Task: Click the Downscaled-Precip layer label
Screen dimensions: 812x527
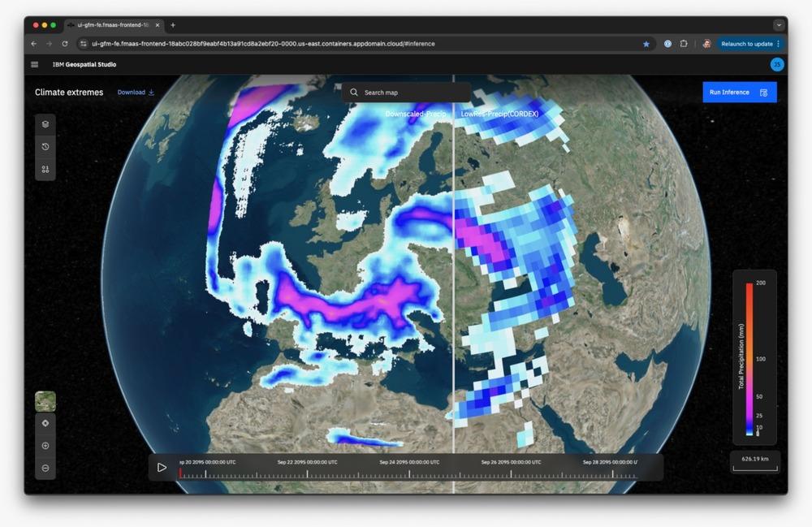Action: [415, 114]
